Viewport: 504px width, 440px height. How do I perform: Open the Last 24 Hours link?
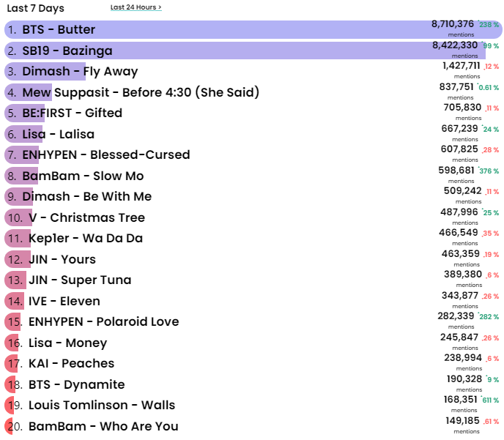pyautogui.click(x=136, y=7)
